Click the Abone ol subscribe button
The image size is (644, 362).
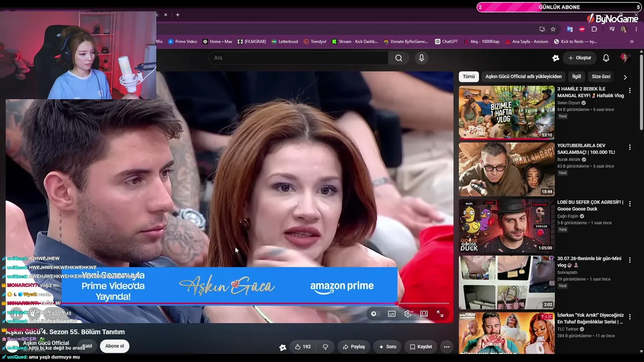(115, 346)
